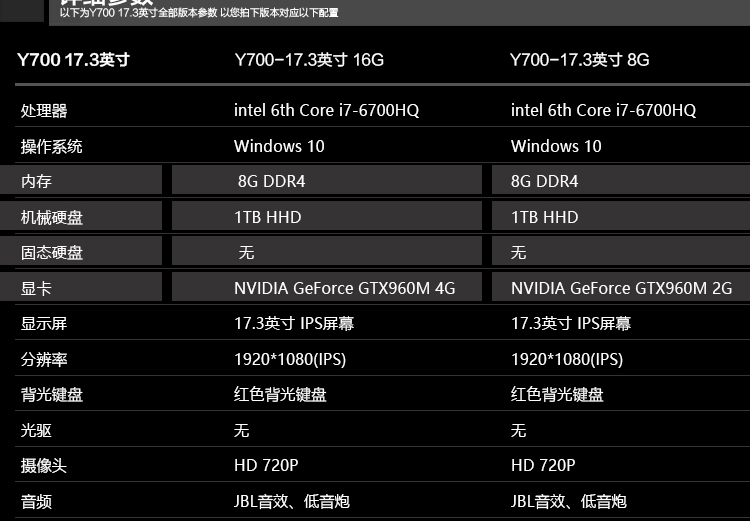Screen dimensions: 750x521
Task: Click the 处理器 row label
Action: [x=44, y=111]
